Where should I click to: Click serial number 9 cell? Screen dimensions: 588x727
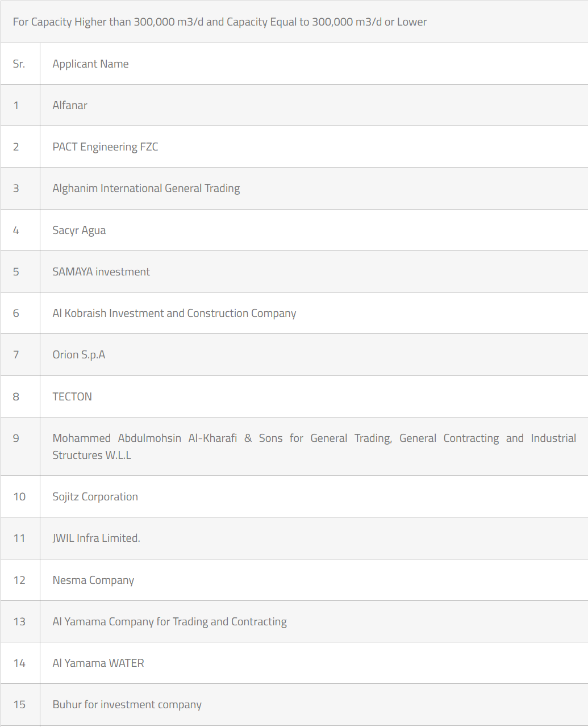tap(16, 438)
